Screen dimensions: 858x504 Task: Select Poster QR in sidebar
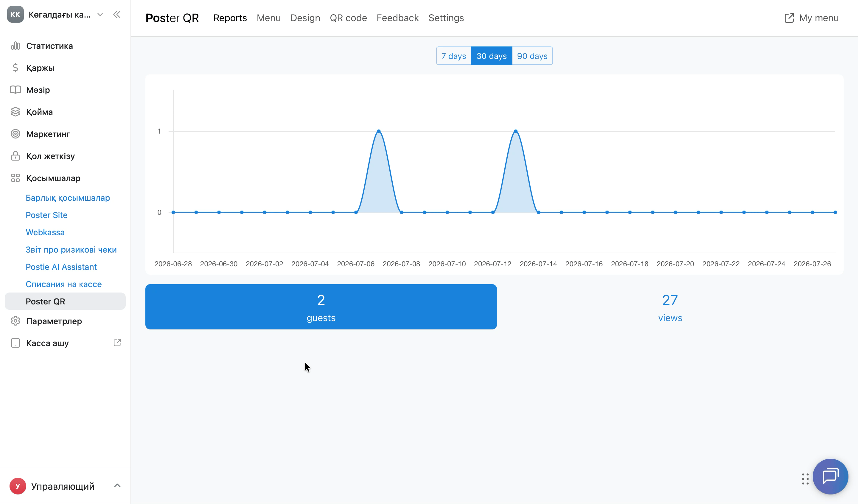coord(65,301)
